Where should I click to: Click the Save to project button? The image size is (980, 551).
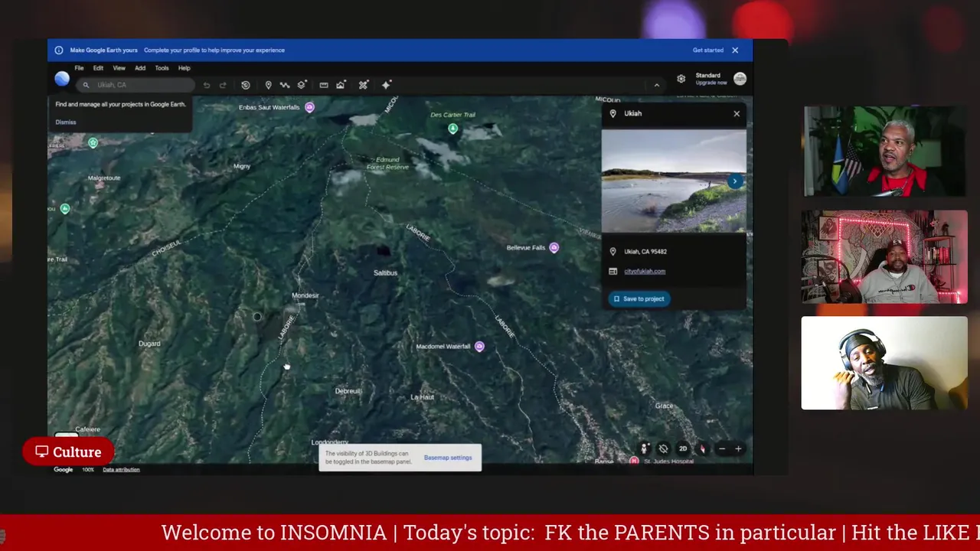639,299
